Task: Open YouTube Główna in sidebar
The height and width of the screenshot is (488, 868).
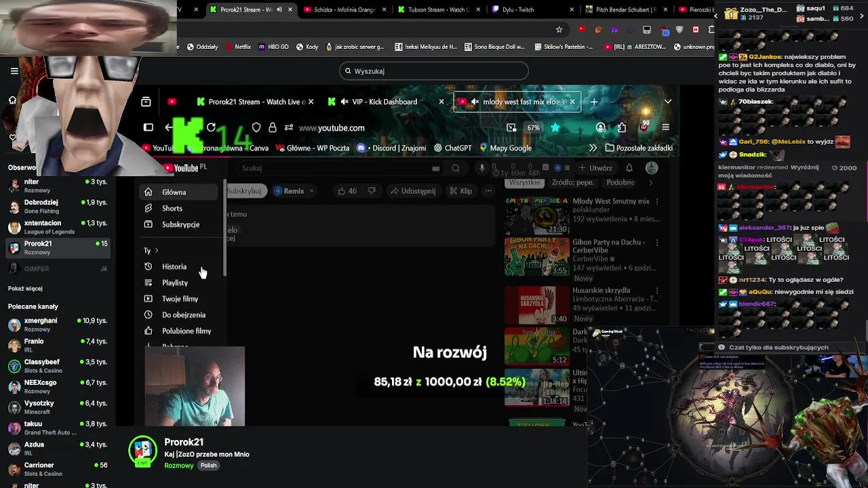Action: [x=180, y=192]
